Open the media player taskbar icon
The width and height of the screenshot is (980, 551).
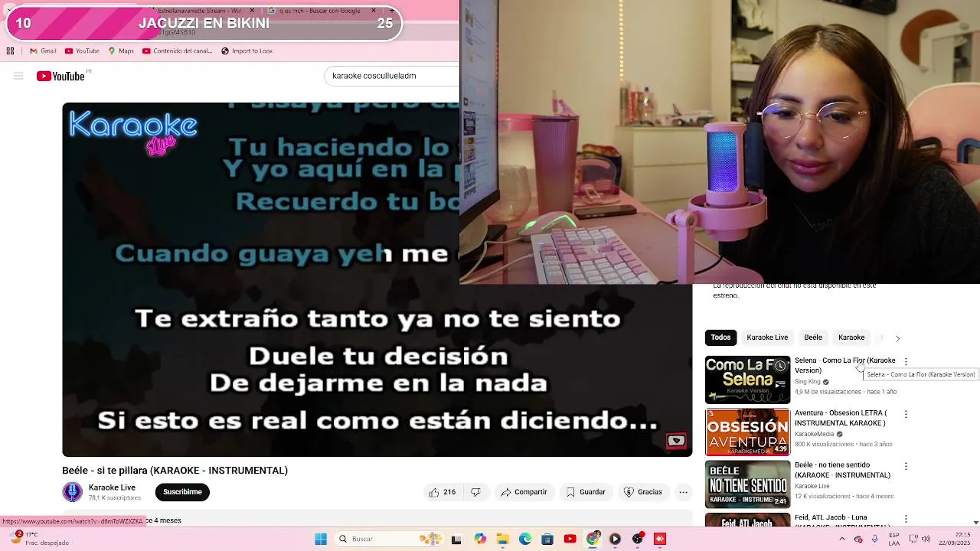click(615, 539)
